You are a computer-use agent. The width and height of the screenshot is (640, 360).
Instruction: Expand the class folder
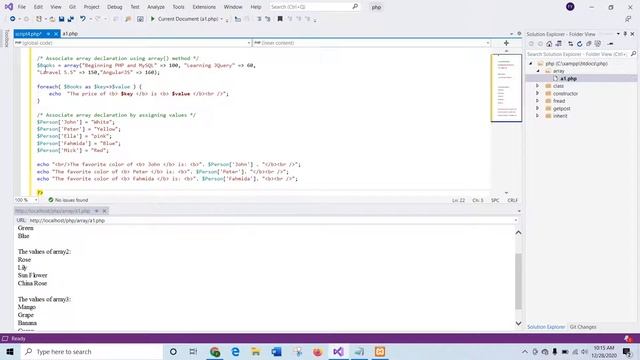coord(538,86)
